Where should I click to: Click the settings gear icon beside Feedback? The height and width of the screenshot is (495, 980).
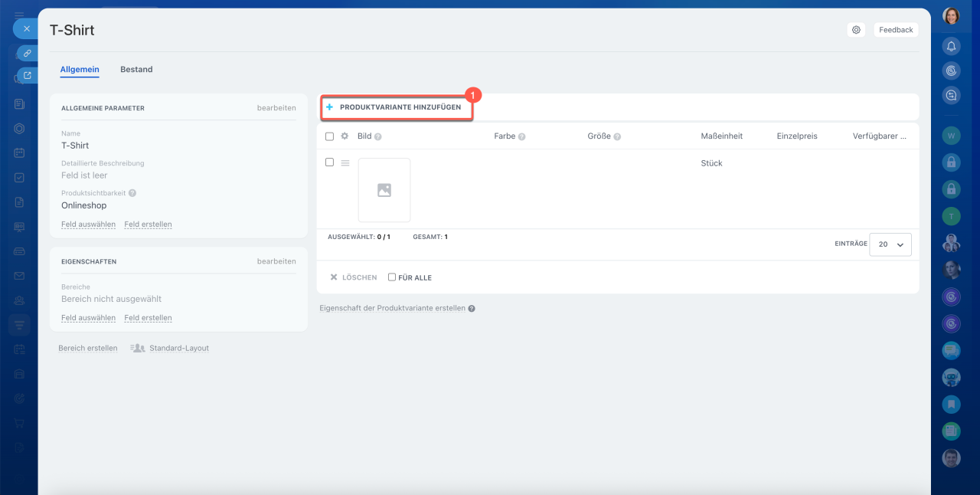[856, 30]
